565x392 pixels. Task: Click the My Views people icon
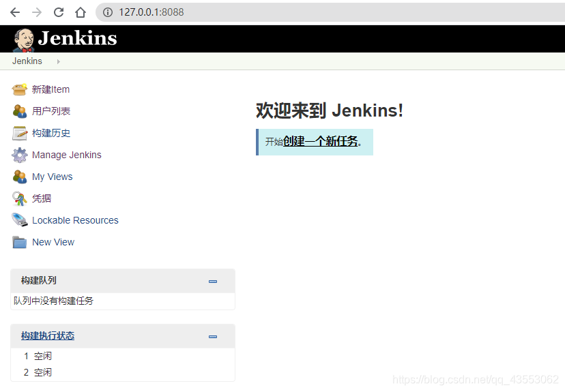tap(20, 177)
